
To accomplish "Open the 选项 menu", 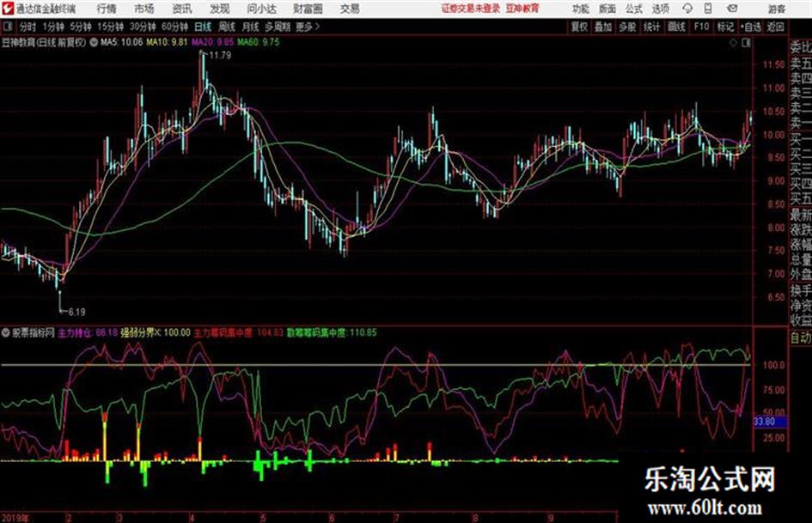I will coord(661,9).
